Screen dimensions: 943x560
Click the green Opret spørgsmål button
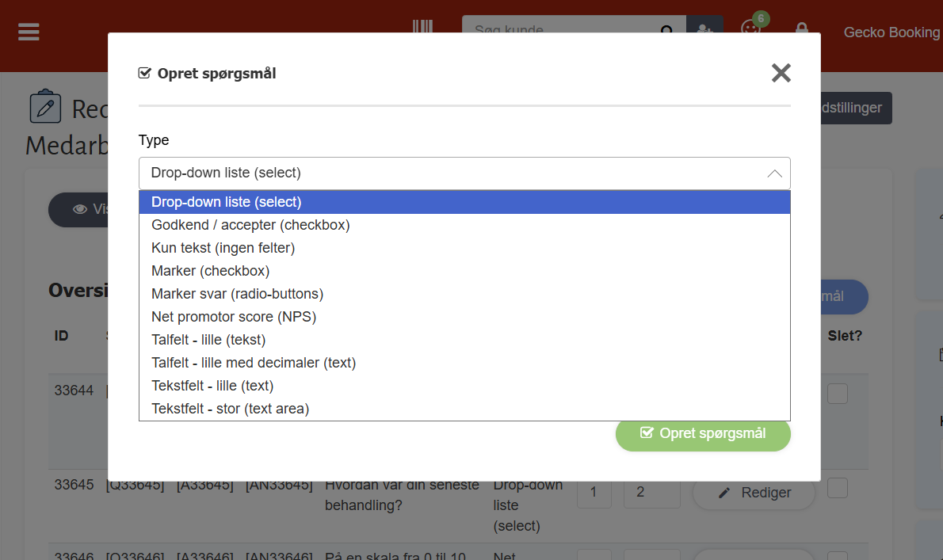(703, 433)
